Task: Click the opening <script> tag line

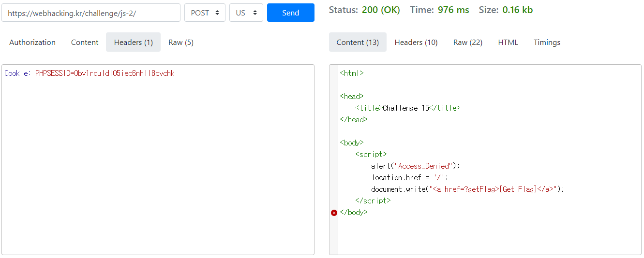Action: 371,155
